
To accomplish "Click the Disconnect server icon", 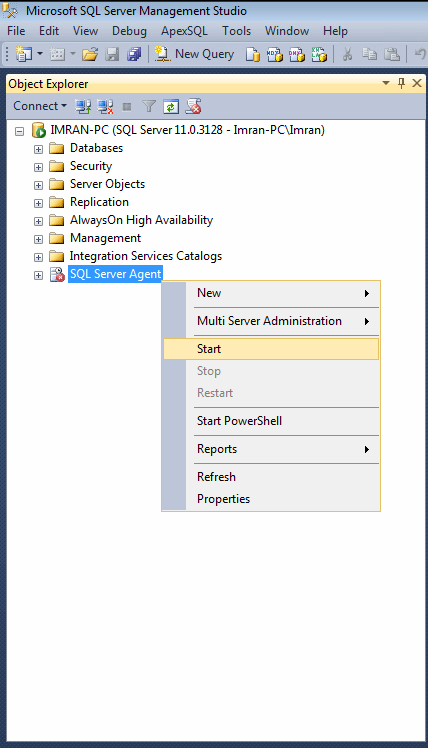I will (x=105, y=106).
